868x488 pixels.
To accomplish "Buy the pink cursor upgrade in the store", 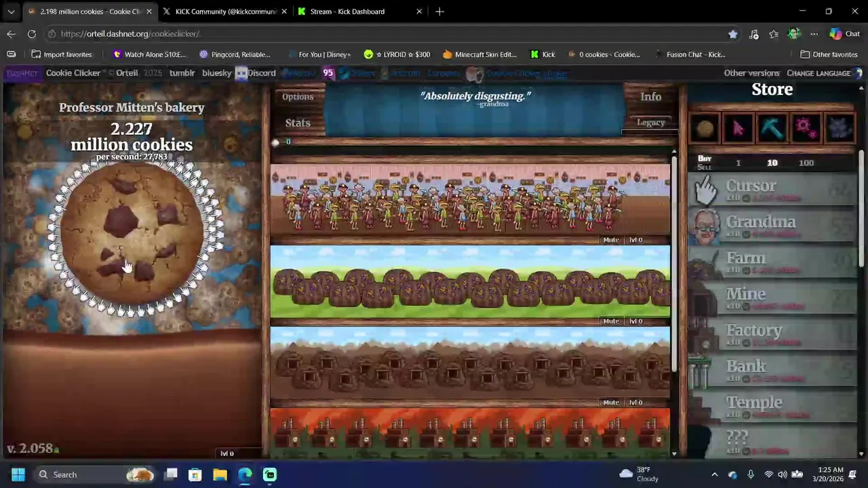I will (738, 128).
